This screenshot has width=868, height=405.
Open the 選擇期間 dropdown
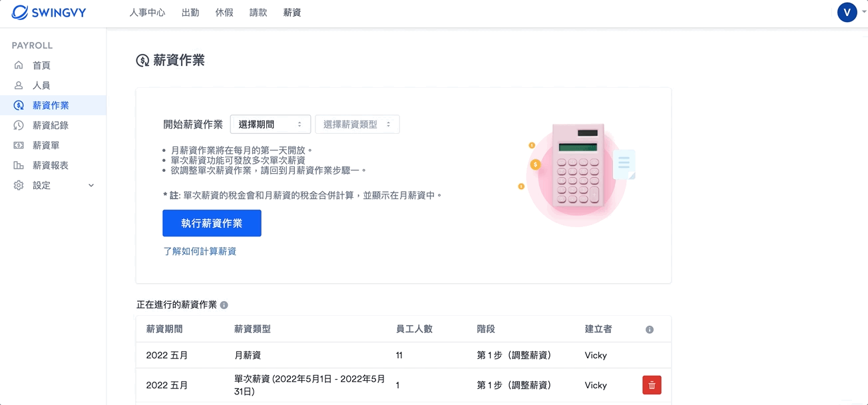[270, 124]
